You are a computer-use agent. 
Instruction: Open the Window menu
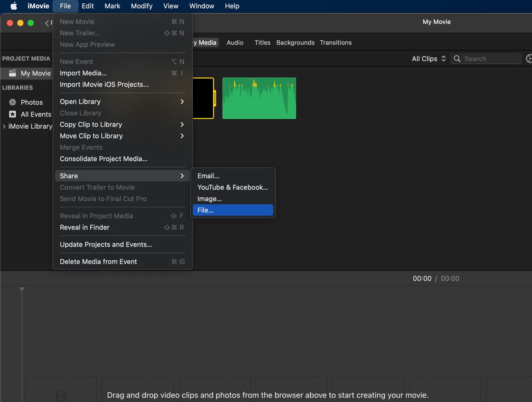click(x=202, y=6)
